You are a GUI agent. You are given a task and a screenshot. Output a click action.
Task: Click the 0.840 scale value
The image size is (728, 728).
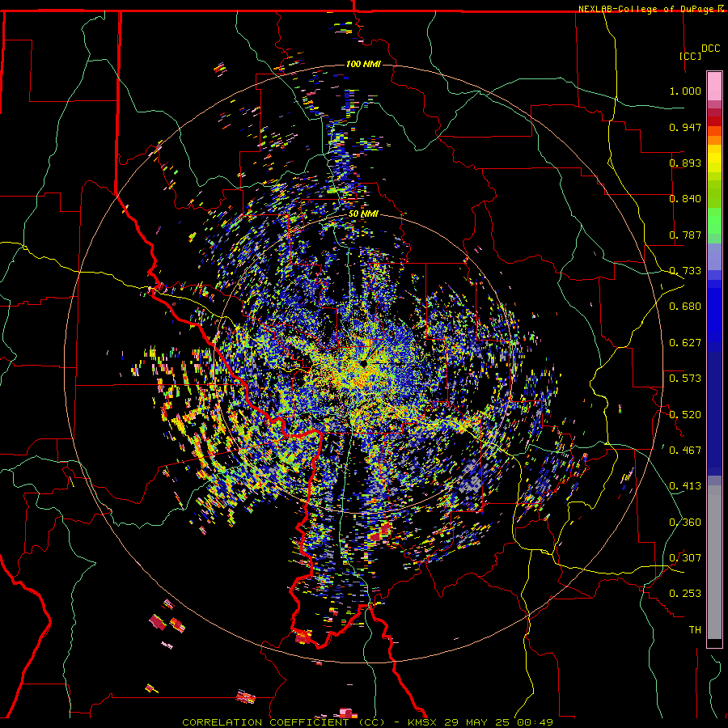[x=685, y=199]
